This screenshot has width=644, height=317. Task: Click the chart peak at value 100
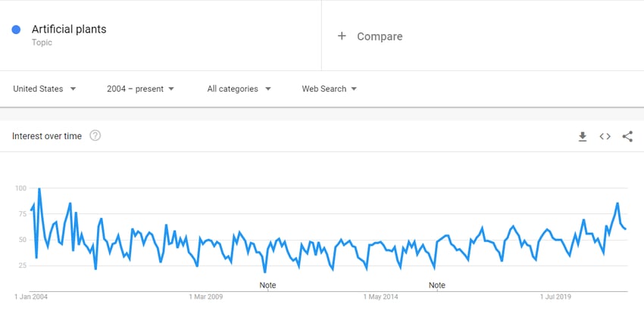coord(39,188)
